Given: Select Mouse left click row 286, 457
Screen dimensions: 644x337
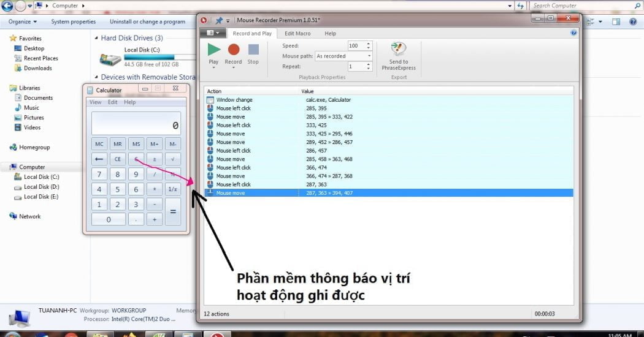Looking at the screenshot, I should pos(388,151).
